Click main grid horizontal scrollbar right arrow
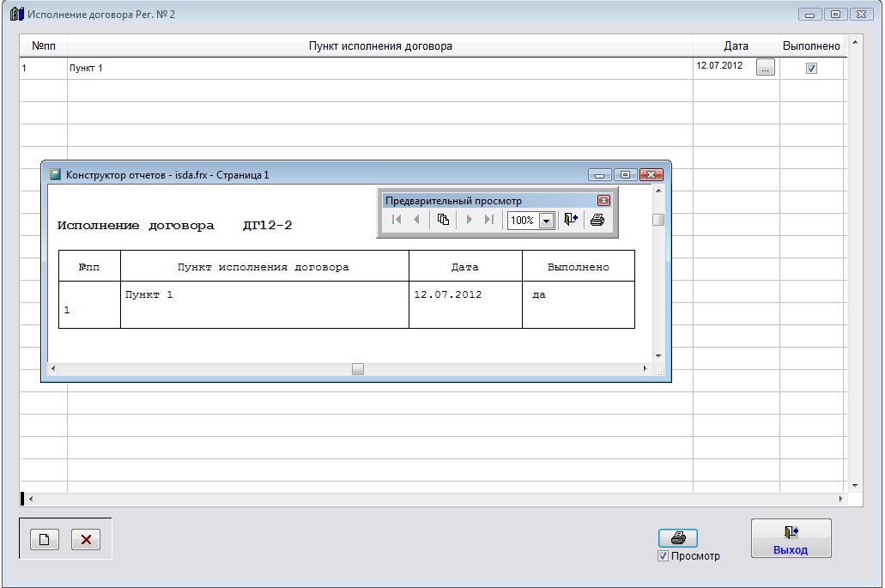Screen dimensions: 885x588 tap(840, 499)
